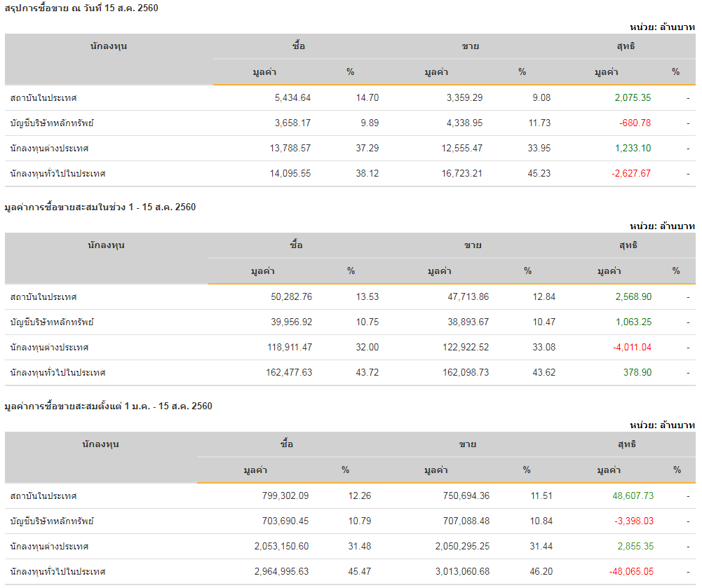Image resolution: width=702 pixels, height=588 pixels.
Task: Select sell value 38,893.67 for บัญชีบริษัทหลักทรัพย์
Action: 462,322
